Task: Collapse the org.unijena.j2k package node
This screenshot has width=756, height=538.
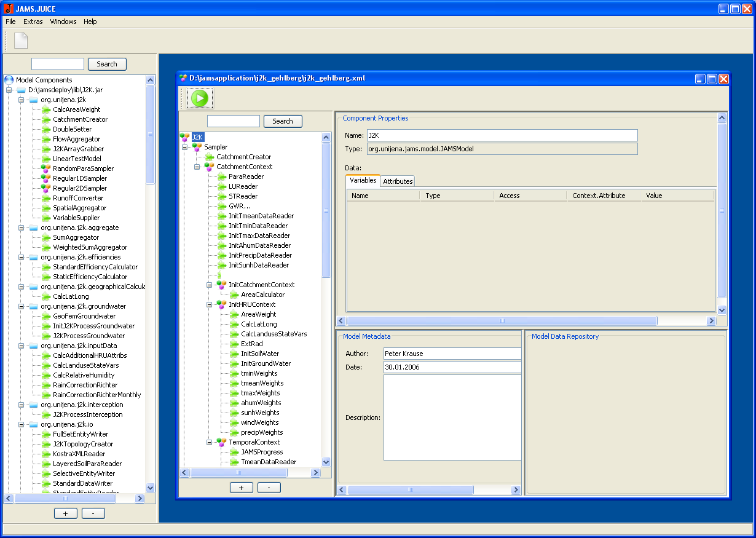Action: click(x=21, y=100)
